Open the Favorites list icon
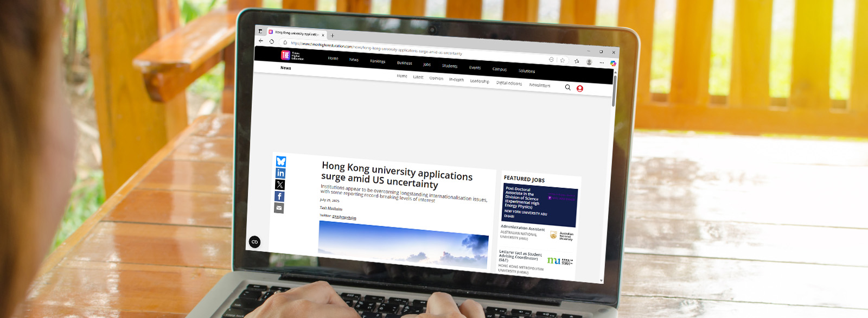 point(577,61)
